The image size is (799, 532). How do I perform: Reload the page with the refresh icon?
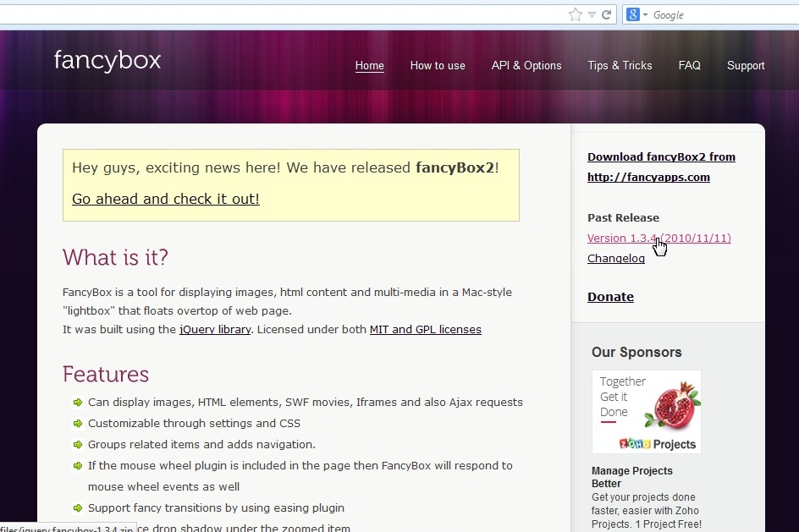pos(607,14)
